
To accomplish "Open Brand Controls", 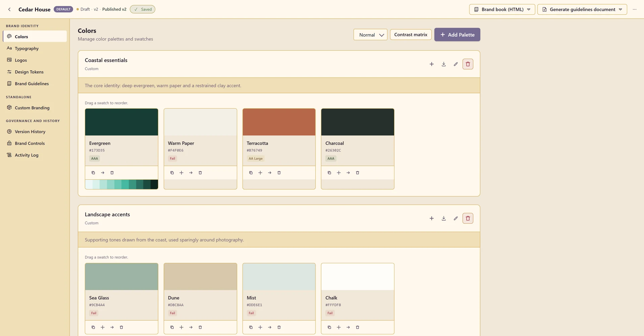I will [35, 143].
